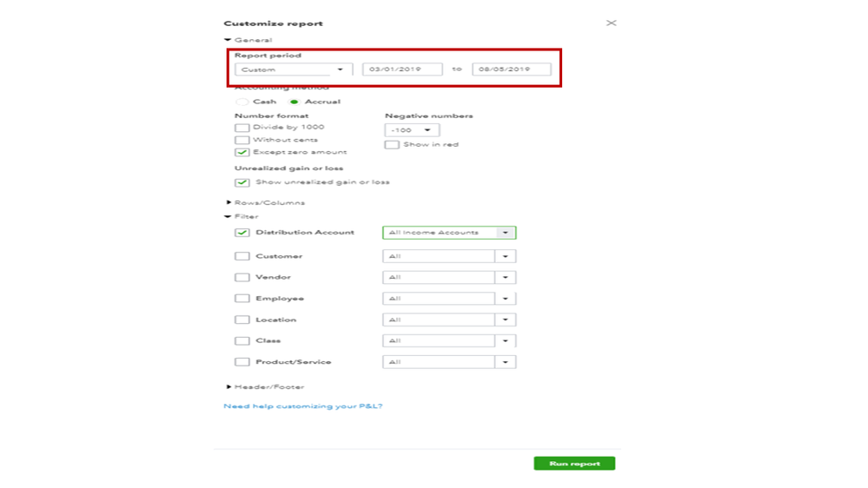Check the Without cents box

(x=242, y=140)
